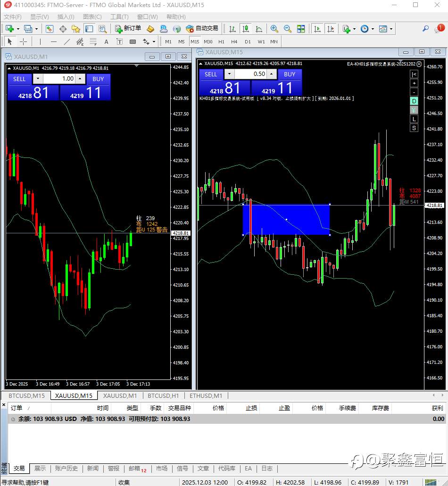This screenshot has width=448, height=486.
Task: Switch timeframe to H1
Action: pos(221,41)
